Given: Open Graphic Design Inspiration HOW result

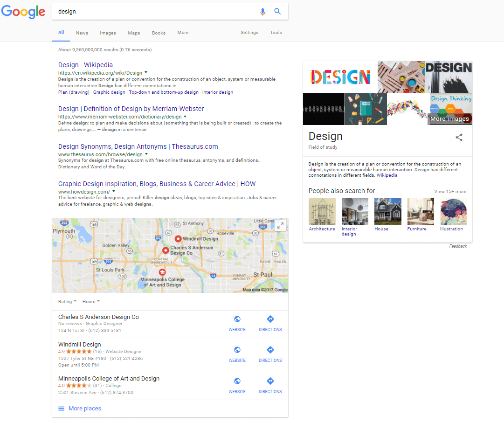Looking at the screenshot, I should (157, 184).
